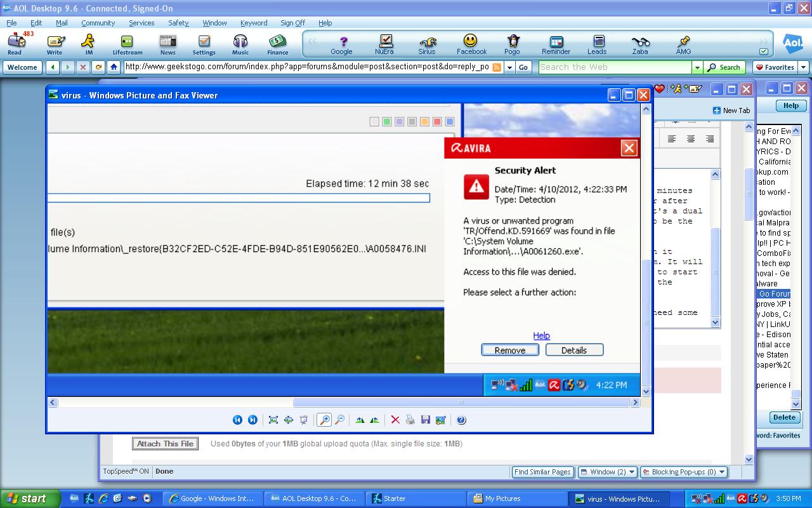Zoom in with magnifier plus icon
Viewport: 812px width, 508px height.
pos(324,420)
